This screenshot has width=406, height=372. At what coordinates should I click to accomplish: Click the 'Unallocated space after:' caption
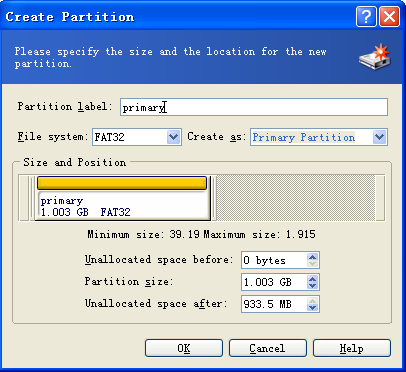click(x=156, y=304)
